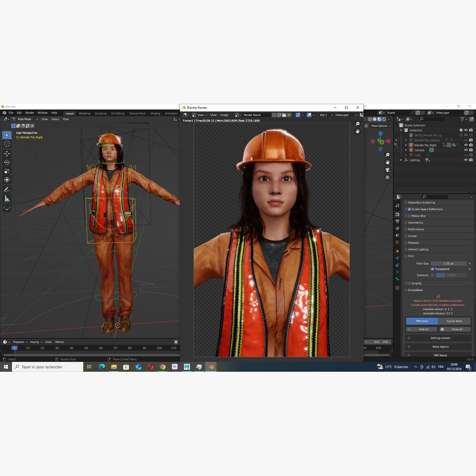Click zoom gizmo in right 3D viewport
The image size is (476, 476).
[x=387, y=155]
